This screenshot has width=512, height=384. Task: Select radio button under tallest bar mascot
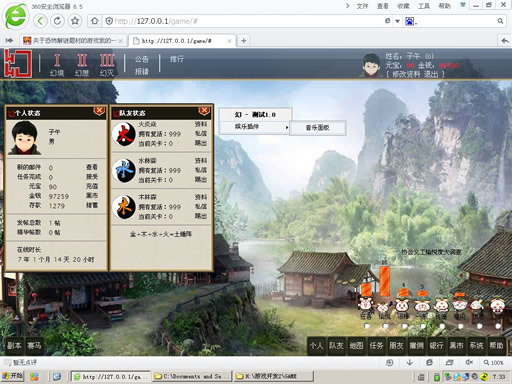click(x=386, y=326)
